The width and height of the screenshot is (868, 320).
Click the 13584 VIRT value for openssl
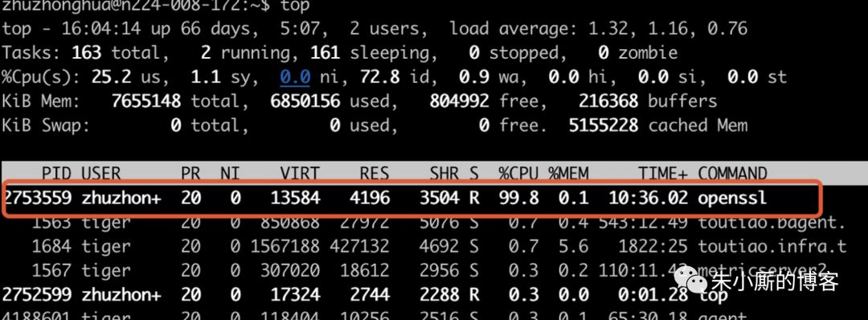click(x=295, y=198)
